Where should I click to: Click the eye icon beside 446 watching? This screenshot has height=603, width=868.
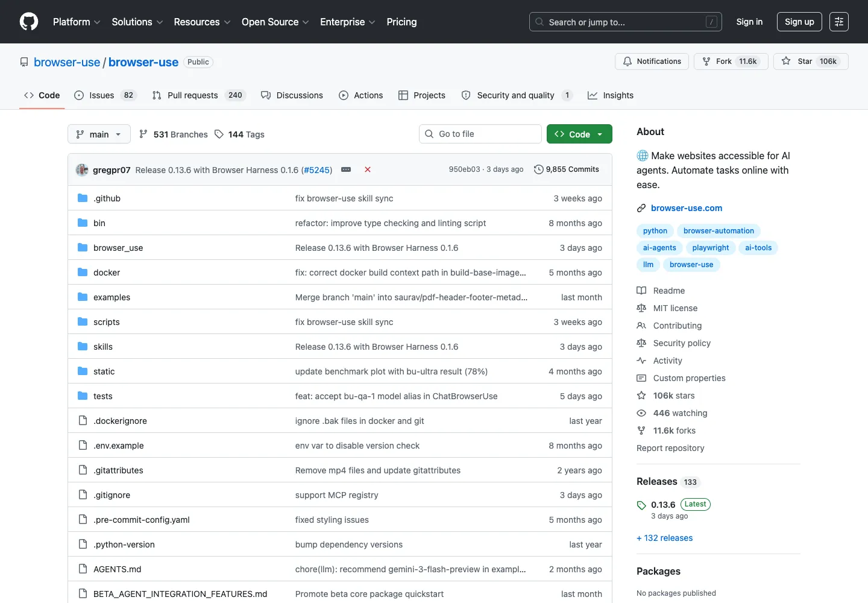tap(641, 413)
